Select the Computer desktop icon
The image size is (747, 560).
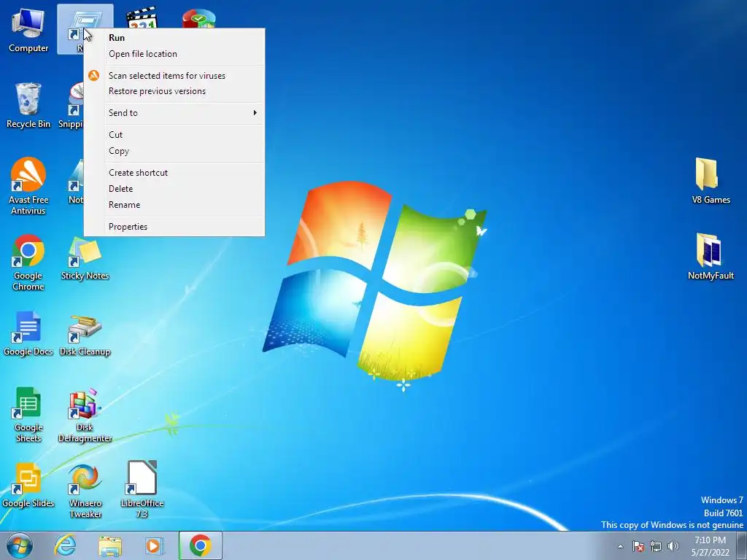pyautogui.click(x=28, y=29)
